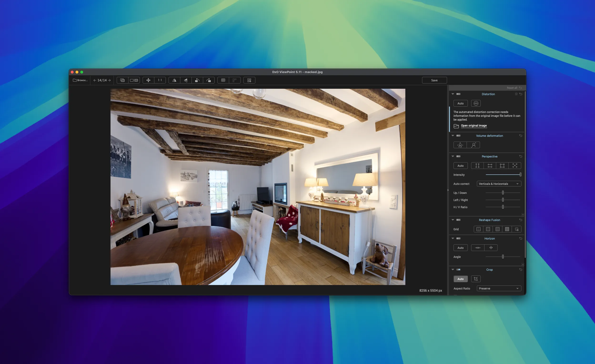Enable split before/after comparison view
Image resolution: width=595 pixels, height=364 pixels.
[134, 80]
